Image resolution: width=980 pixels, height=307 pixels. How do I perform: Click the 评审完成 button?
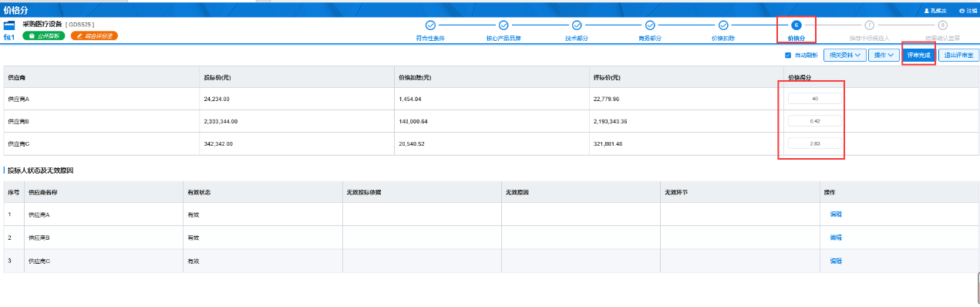pos(918,56)
